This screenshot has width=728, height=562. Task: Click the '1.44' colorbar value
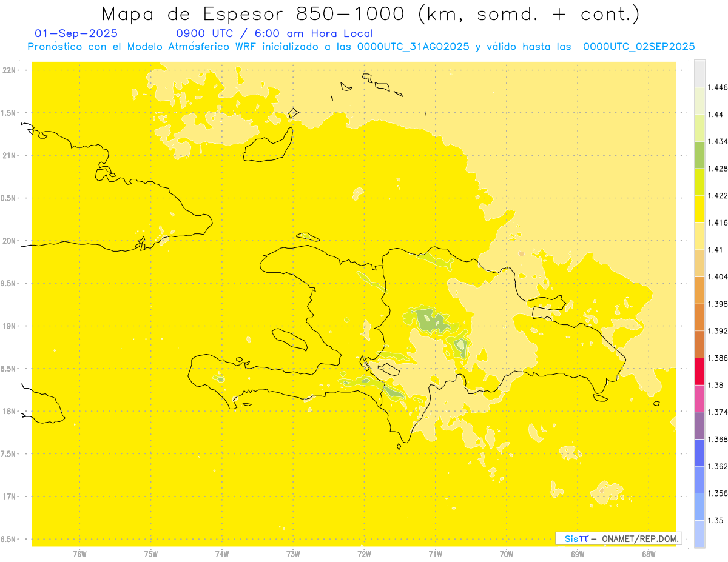pyautogui.click(x=716, y=114)
